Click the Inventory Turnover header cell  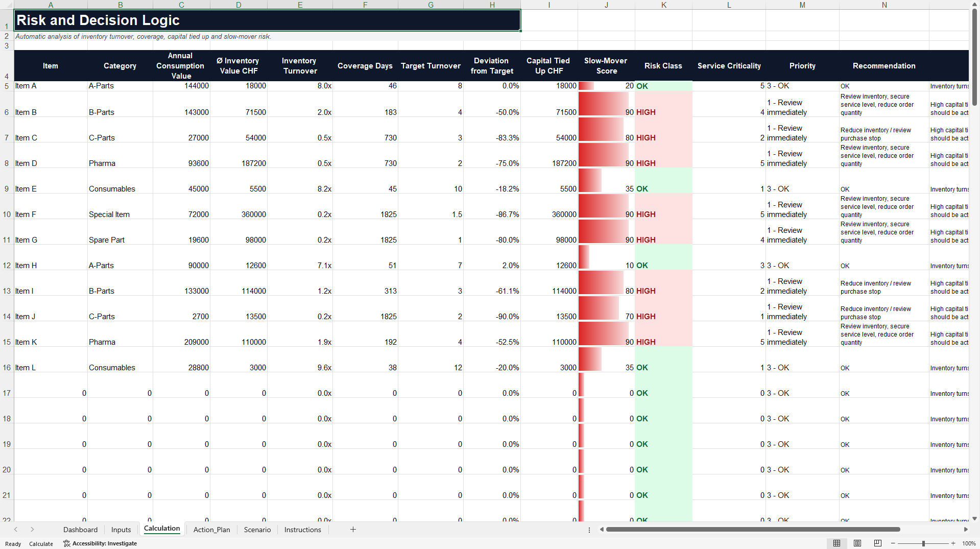(300, 66)
